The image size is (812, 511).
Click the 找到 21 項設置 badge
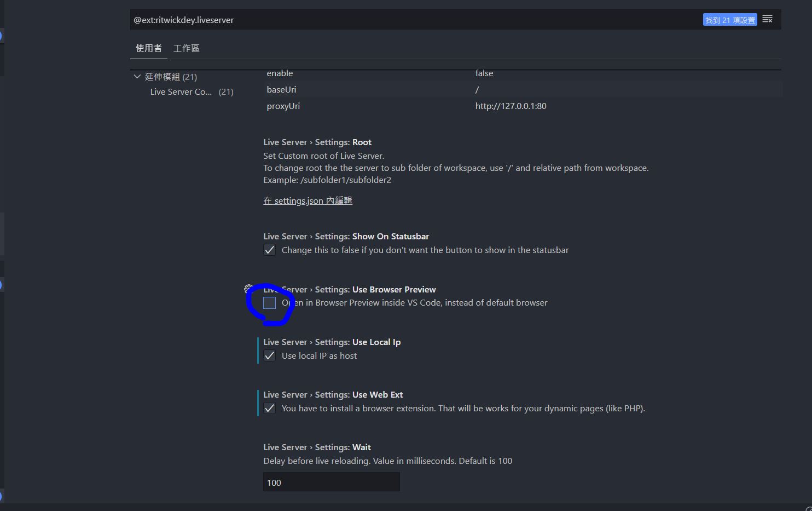(730, 19)
